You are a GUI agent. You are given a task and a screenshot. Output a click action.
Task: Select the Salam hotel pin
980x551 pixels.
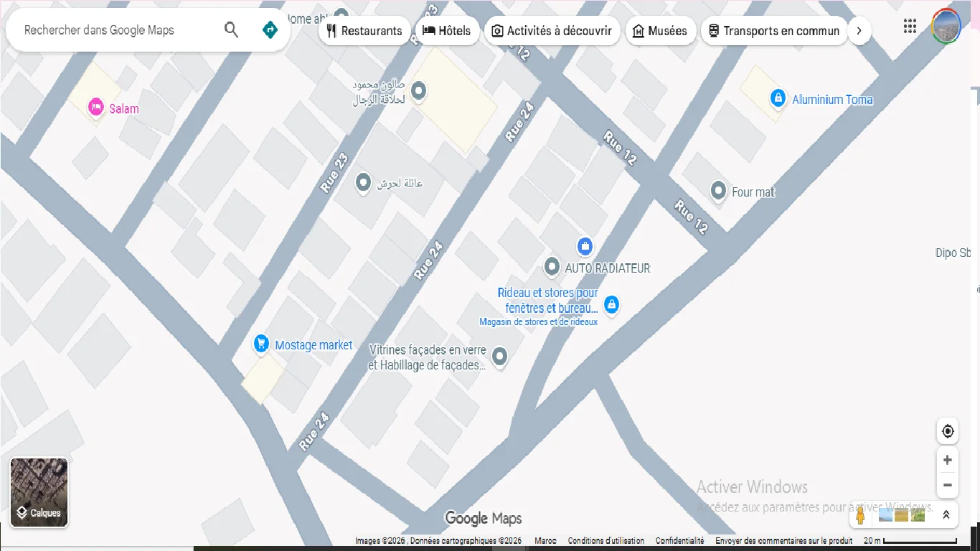click(95, 108)
